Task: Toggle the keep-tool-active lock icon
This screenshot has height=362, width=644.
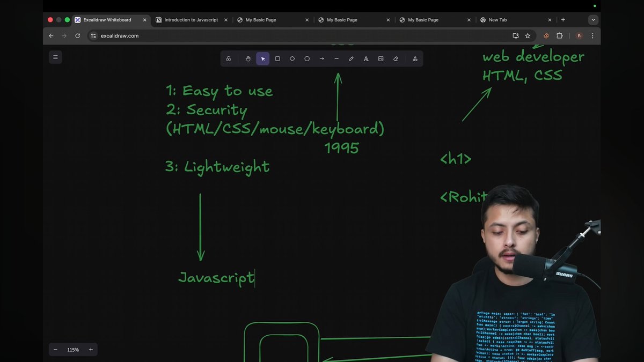Action: pos(229,59)
